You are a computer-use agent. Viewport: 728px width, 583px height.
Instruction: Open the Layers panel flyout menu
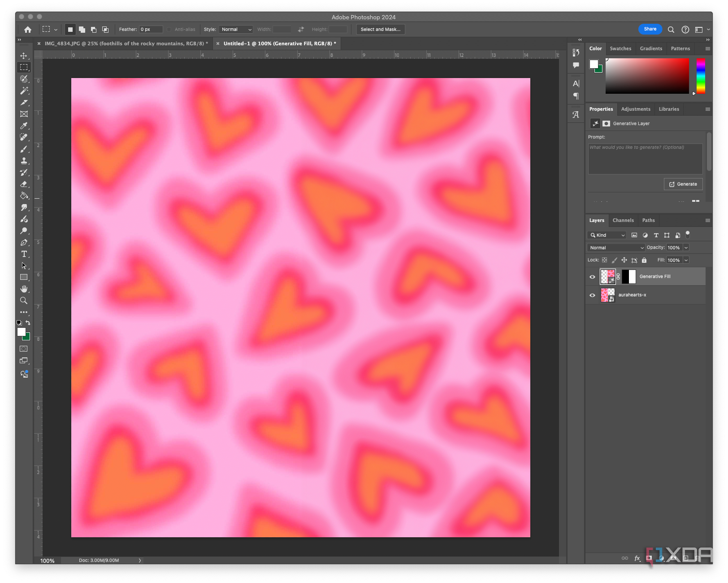[708, 220]
